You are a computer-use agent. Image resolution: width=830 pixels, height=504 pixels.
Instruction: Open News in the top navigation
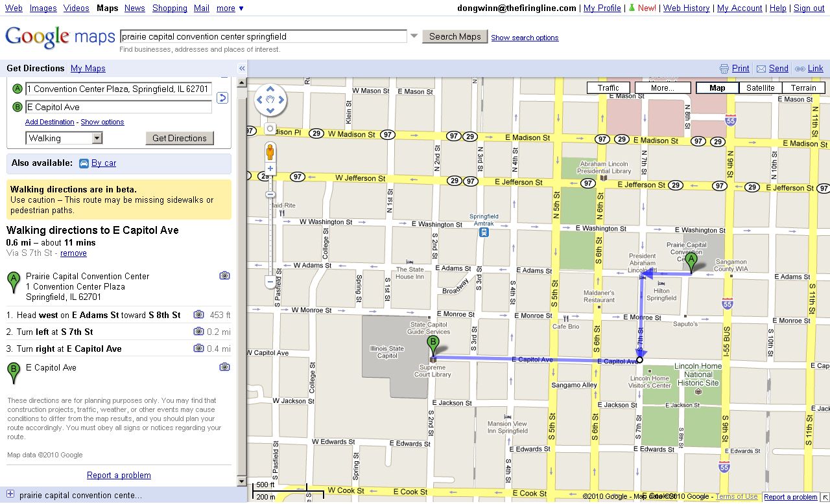pos(135,8)
